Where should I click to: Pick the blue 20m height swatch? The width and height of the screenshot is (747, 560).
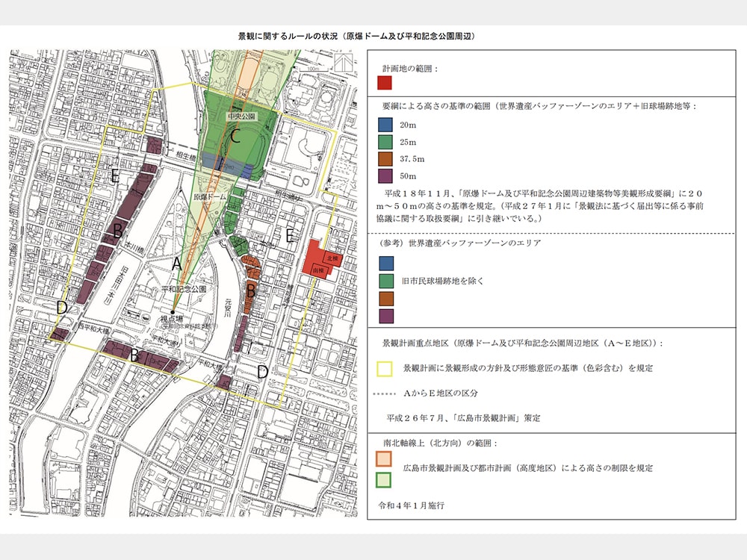pyautogui.click(x=385, y=125)
